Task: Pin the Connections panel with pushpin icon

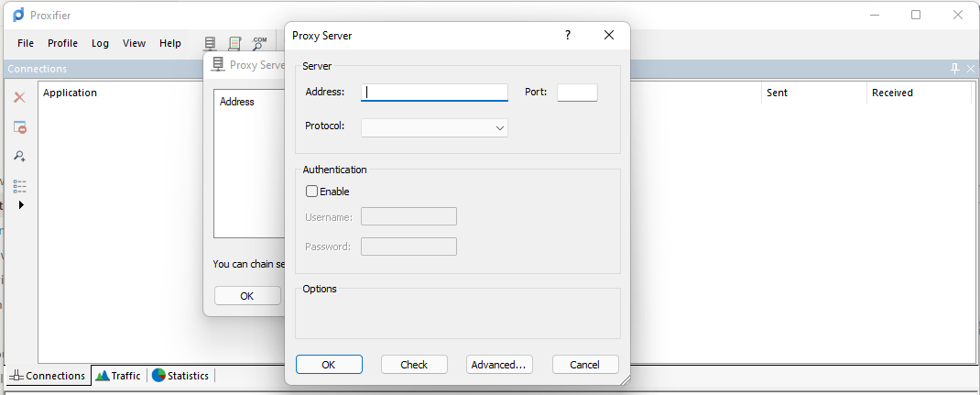Action: (954, 69)
